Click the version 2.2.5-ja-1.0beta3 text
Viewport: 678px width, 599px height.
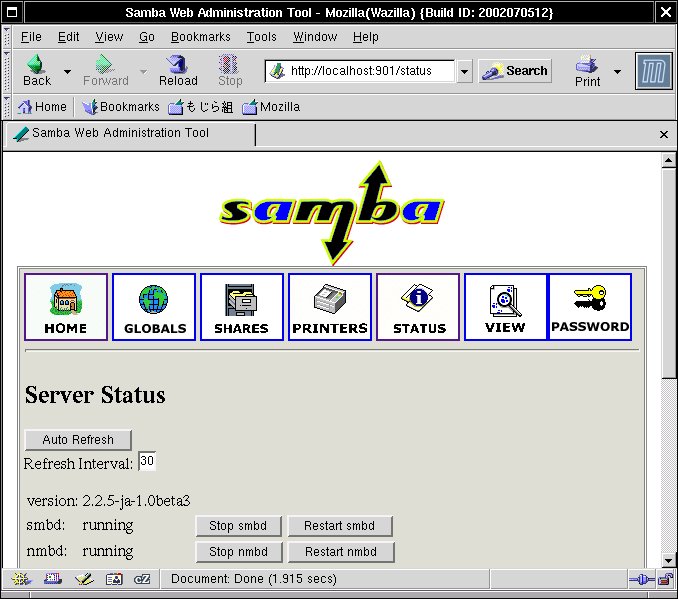109,501
